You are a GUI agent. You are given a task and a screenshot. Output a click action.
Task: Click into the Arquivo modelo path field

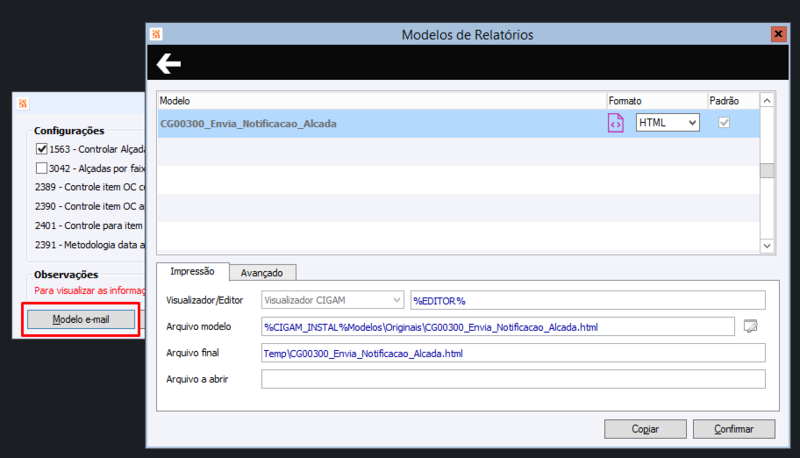click(497, 327)
